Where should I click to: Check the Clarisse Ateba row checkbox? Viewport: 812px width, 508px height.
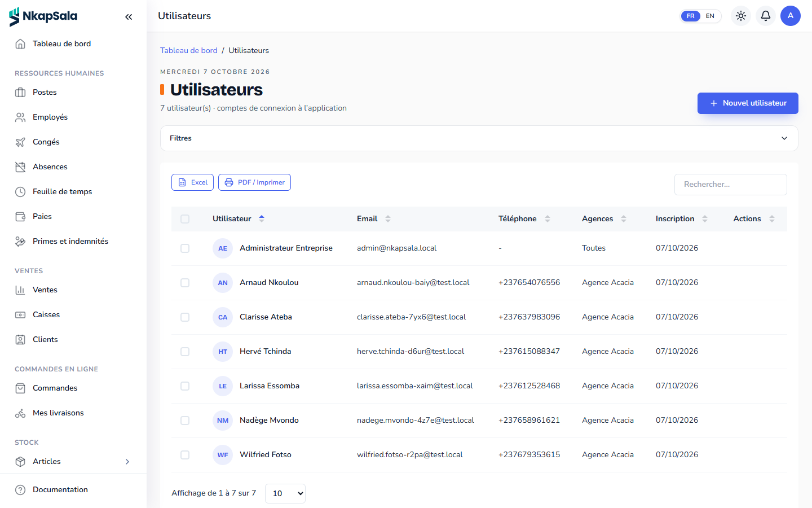[185, 317]
